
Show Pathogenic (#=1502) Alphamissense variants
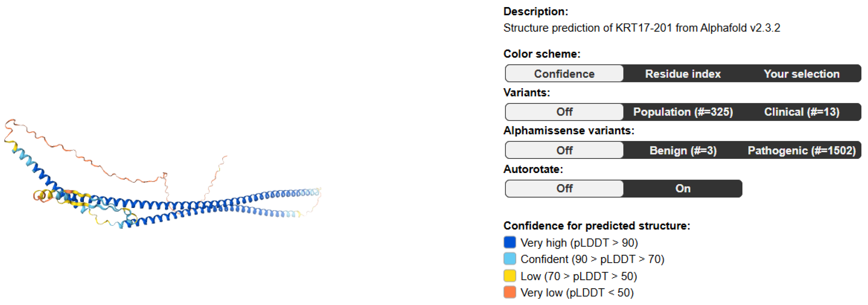[x=801, y=150]
